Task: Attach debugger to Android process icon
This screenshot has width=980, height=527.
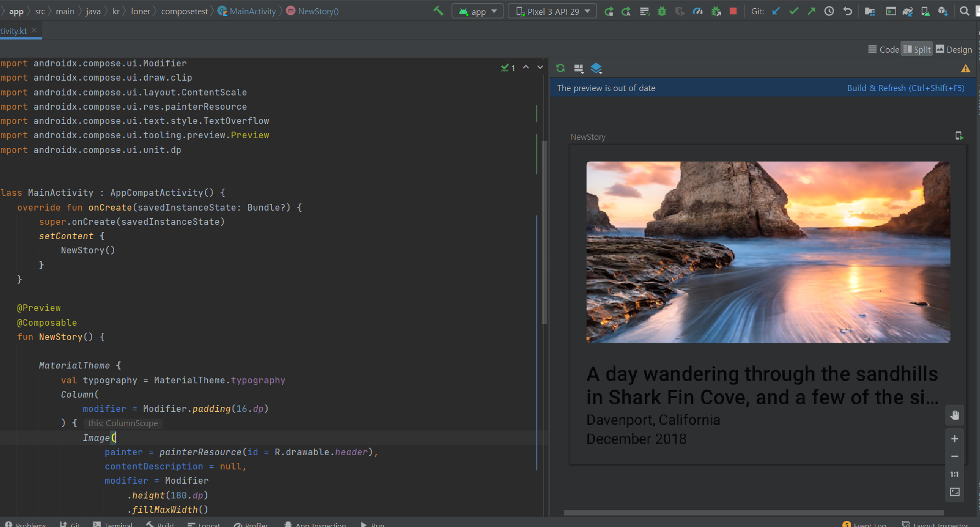Action: [x=716, y=11]
